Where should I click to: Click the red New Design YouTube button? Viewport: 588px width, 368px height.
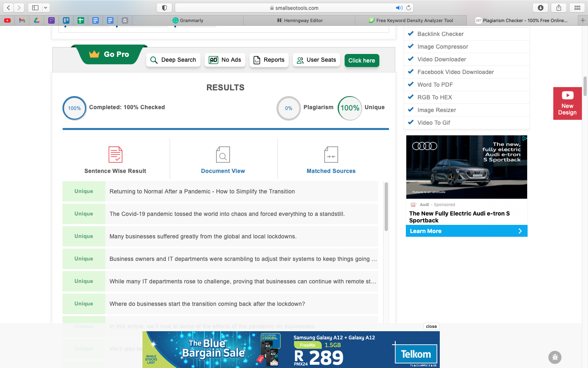(568, 103)
